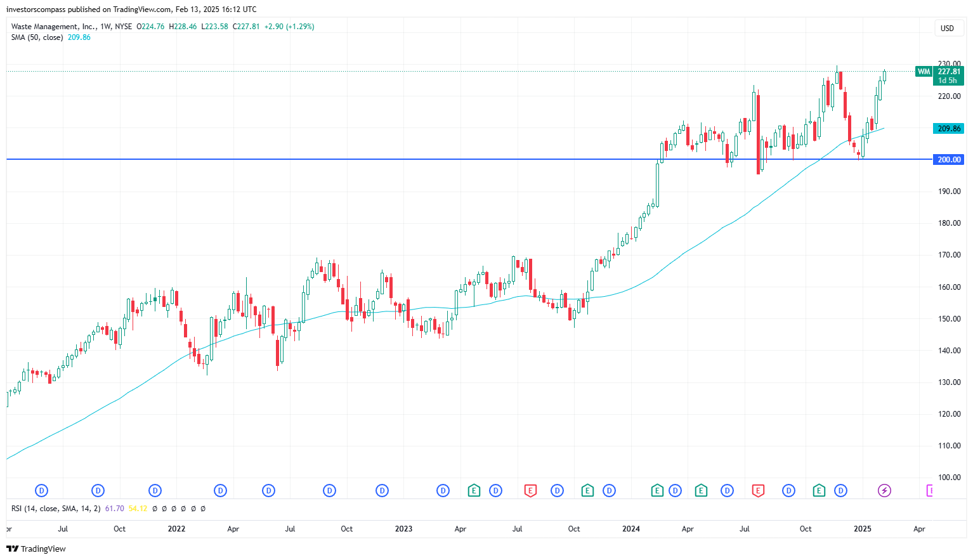Select the NYSE exchange label in the legend
The image size is (973, 560).
point(124,26)
